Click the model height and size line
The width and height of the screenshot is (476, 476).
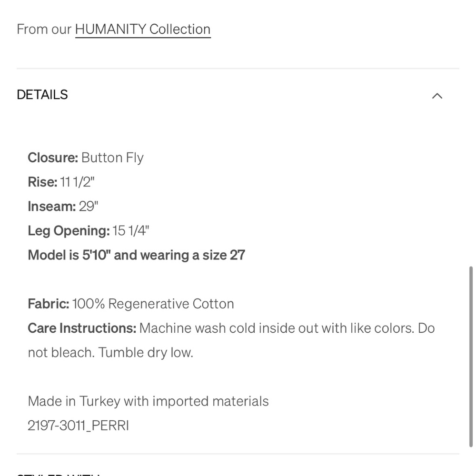click(137, 255)
